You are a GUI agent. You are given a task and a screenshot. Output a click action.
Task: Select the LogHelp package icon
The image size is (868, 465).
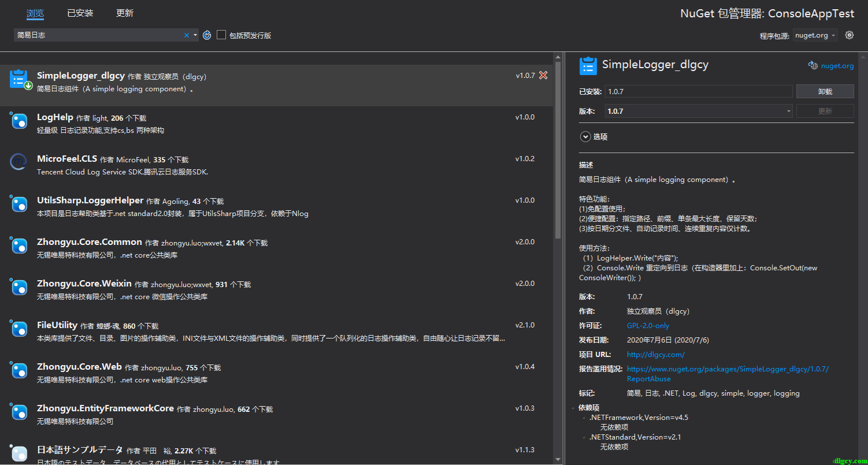(x=18, y=121)
